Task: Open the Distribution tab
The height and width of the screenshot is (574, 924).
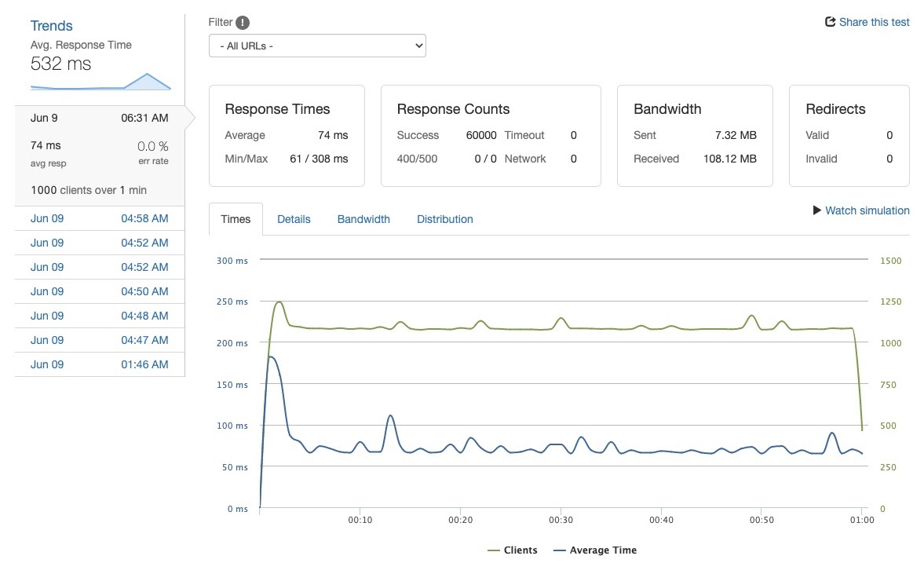Action: coord(445,219)
